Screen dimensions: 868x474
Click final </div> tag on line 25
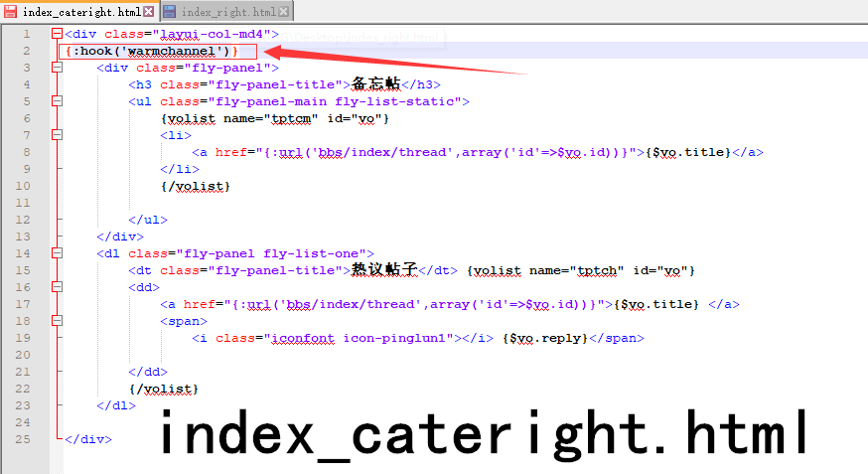(88, 440)
